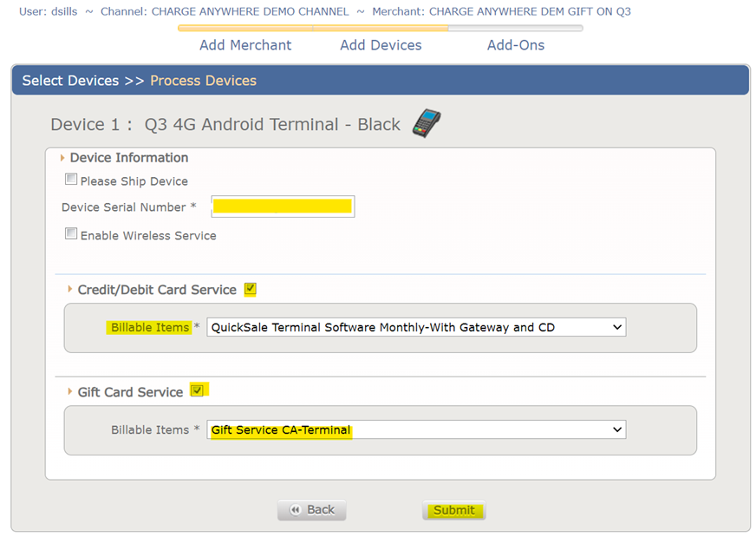Enable Wireless Service checkbox
The height and width of the screenshot is (537, 756).
point(71,234)
